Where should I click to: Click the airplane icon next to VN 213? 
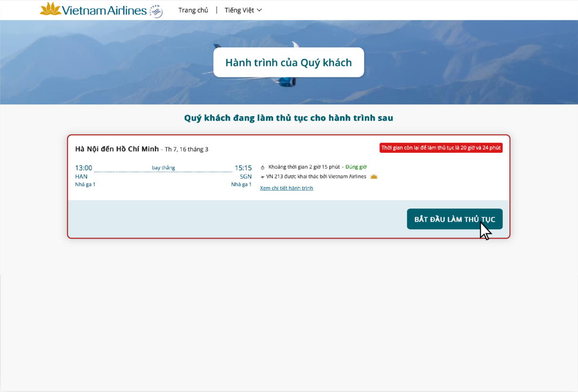coord(262,177)
